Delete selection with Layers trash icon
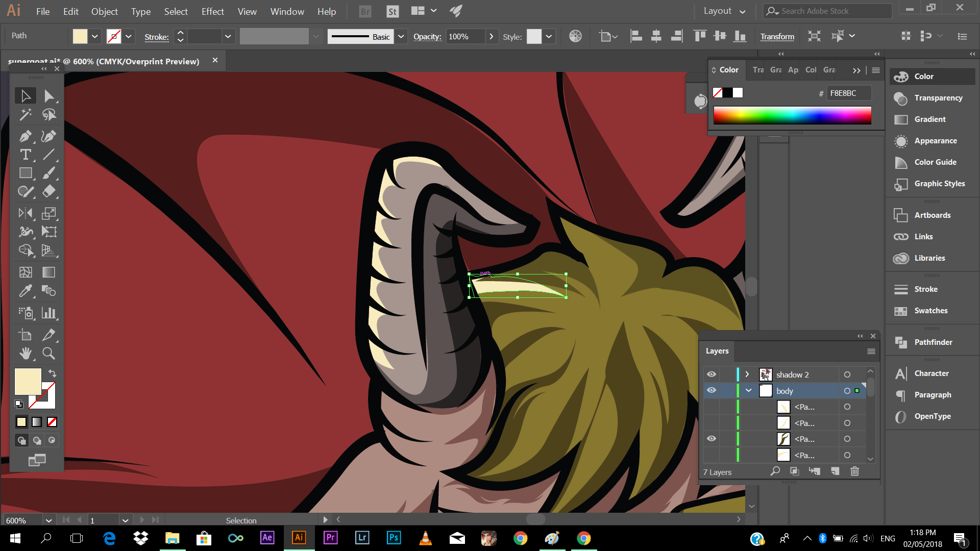980x551 pixels. (x=854, y=471)
